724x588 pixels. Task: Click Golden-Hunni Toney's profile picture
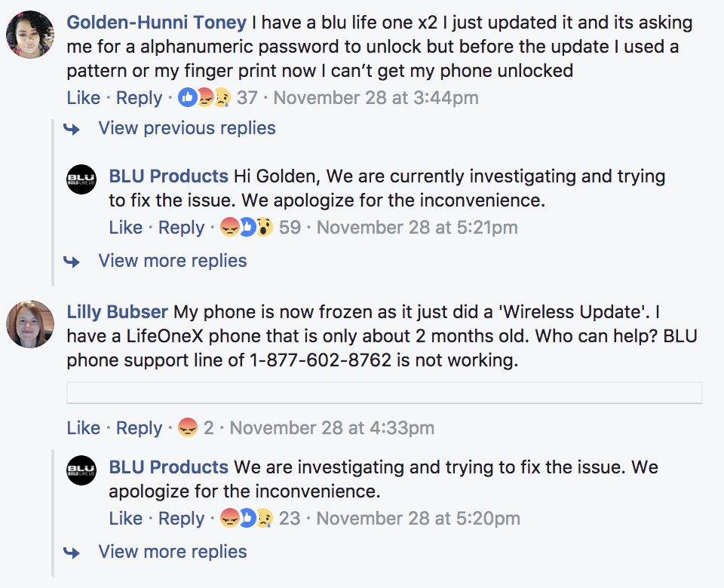(30, 35)
